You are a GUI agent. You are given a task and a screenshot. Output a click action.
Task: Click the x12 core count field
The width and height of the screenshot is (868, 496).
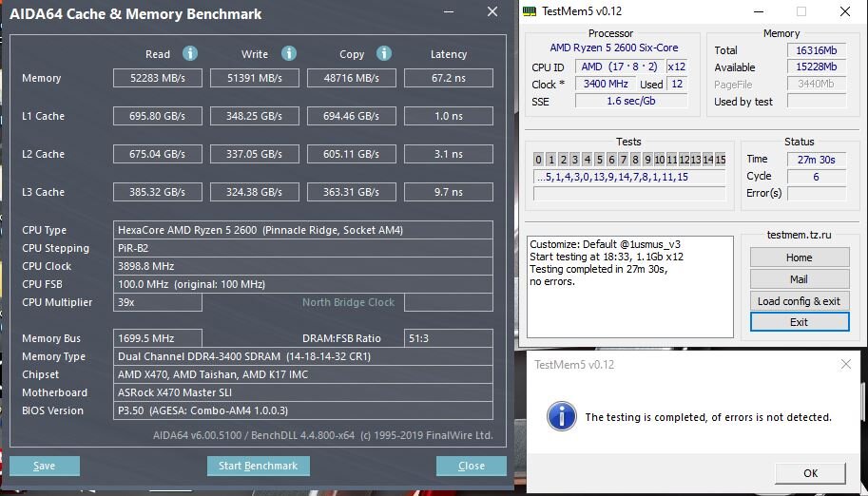pyautogui.click(x=677, y=67)
